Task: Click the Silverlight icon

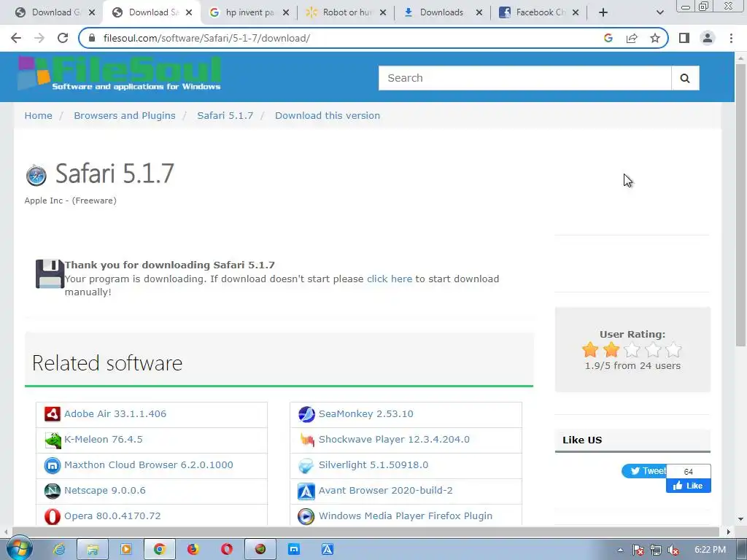Action: click(306, 465)
